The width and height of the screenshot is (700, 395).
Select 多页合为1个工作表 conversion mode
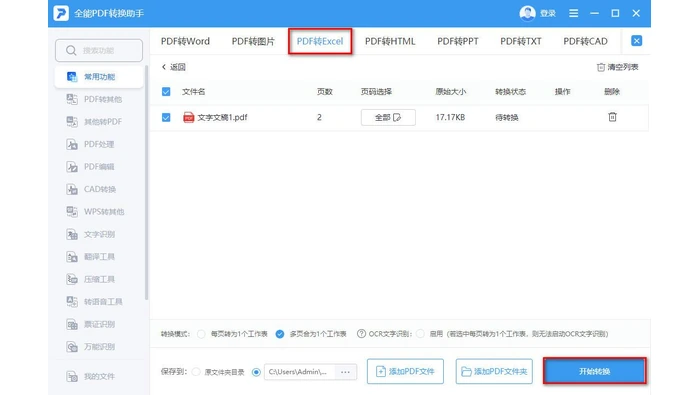point(280,334)
